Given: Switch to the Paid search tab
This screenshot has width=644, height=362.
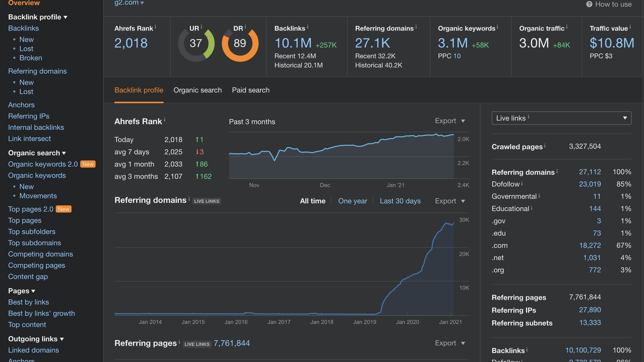Looking at the screenshot, I should pos(250,91).
